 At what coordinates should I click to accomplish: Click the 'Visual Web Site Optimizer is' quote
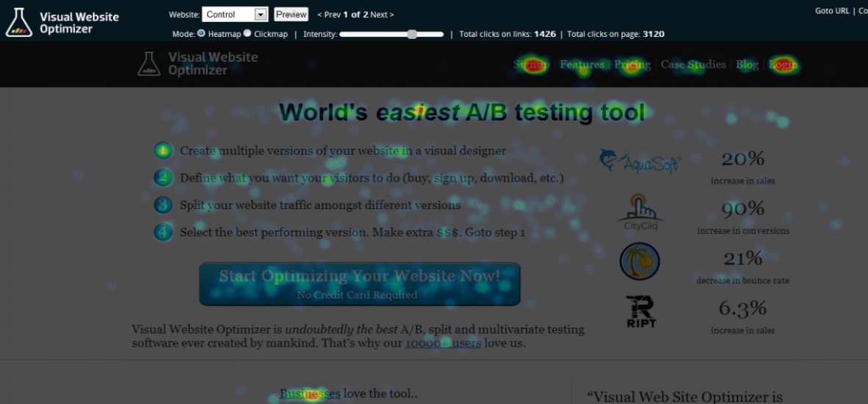(x=684, y=396)
